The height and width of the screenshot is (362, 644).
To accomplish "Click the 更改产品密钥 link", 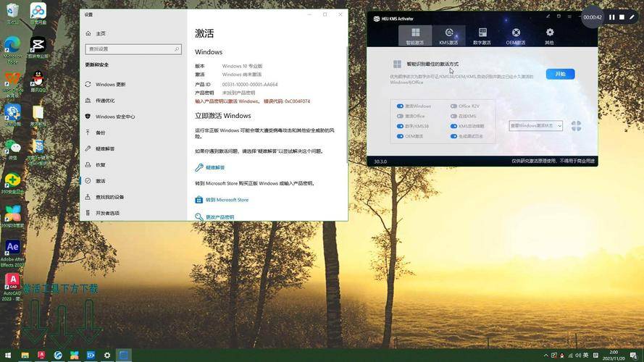I will [219, 216].
